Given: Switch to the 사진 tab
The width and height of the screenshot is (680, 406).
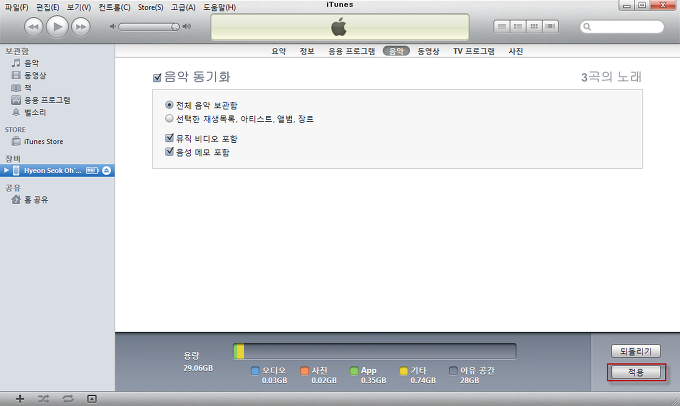Looking at the screenshot, I should [x=516, y=51].
